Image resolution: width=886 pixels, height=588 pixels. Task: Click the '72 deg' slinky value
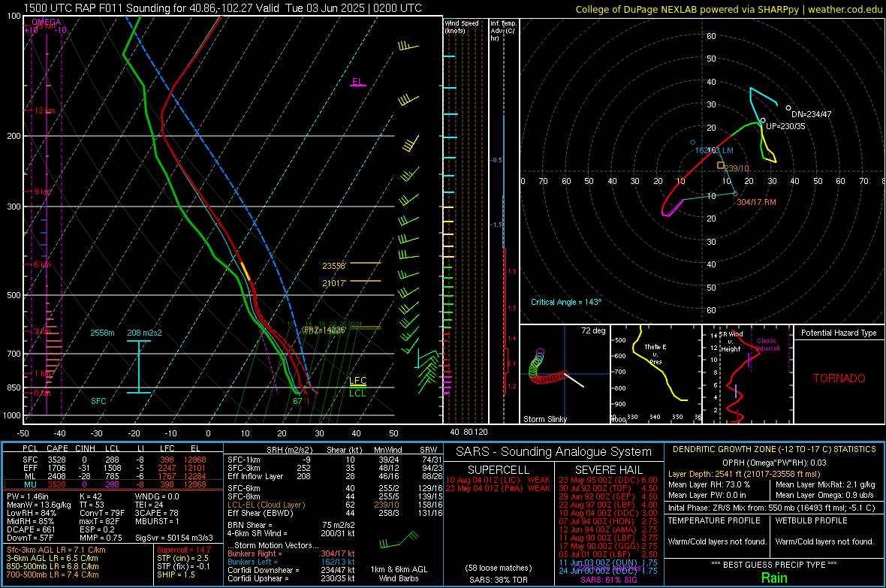pos(593,330)
